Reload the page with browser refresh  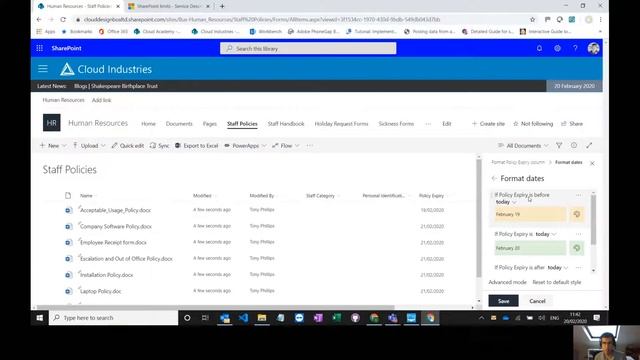pos(63,19)
